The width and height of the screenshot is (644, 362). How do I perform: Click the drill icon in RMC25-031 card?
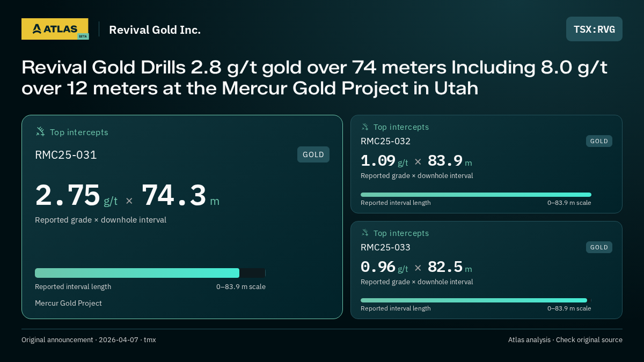[x=40, y=131]
